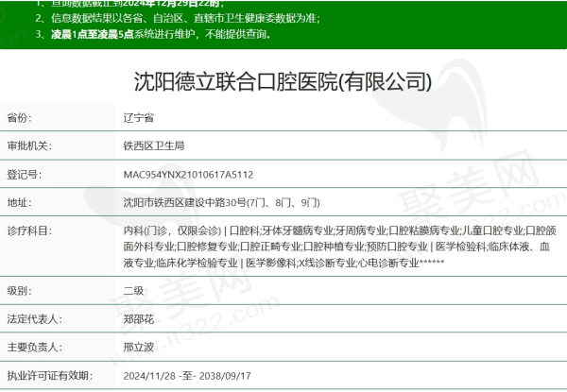Click the 地址 label
This screenshot has height=392, width=567.
pyautogui.click(x=19, y=203)
